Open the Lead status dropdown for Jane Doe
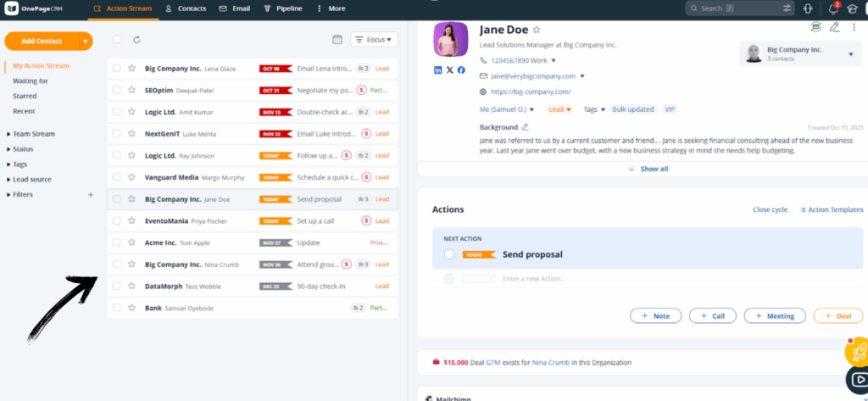This screenshot has width=868, height=401. 559,109
